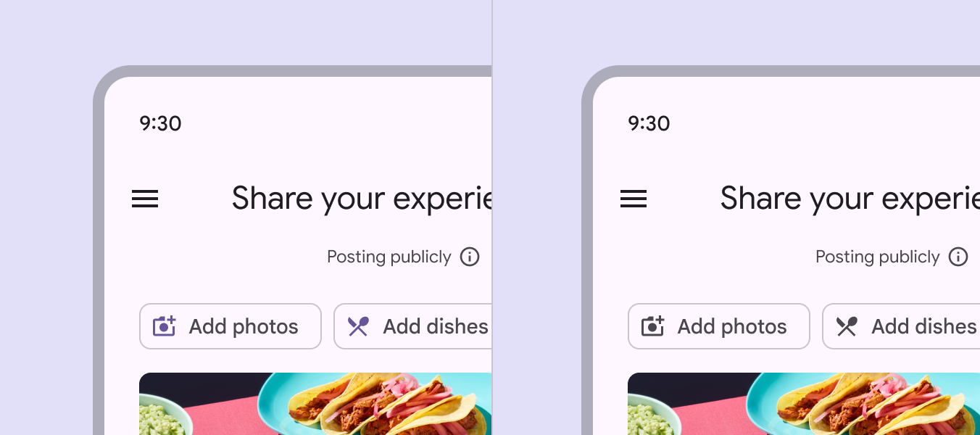Screen dimensions: 980x435
Task: Click the info icon beside Posting publicly, right screen
Action: pos(958,257)
